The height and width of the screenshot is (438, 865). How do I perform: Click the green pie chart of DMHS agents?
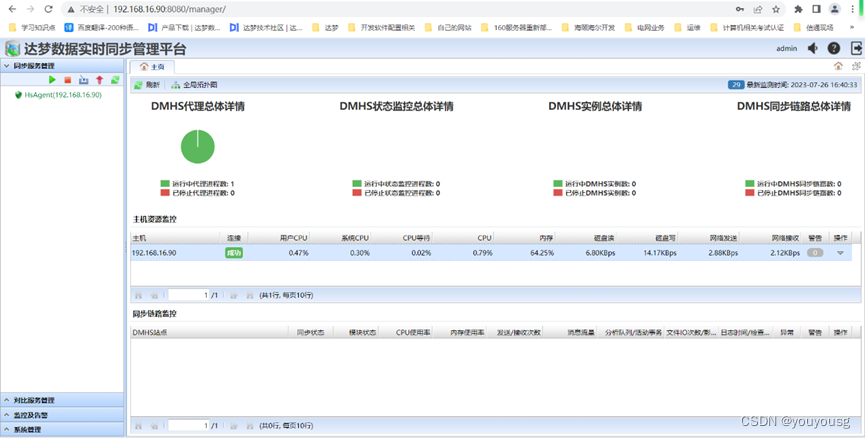pyautogui.click(x=197, y=147)
